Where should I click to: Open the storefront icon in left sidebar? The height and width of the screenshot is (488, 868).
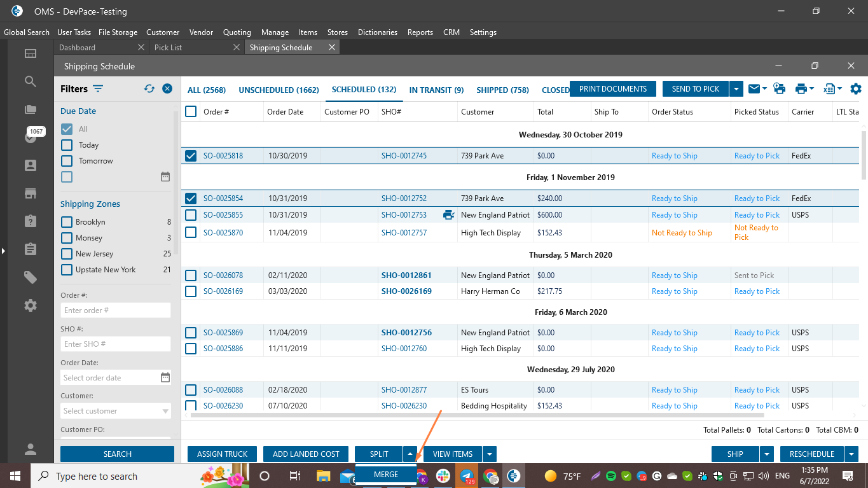pos(31,193)
